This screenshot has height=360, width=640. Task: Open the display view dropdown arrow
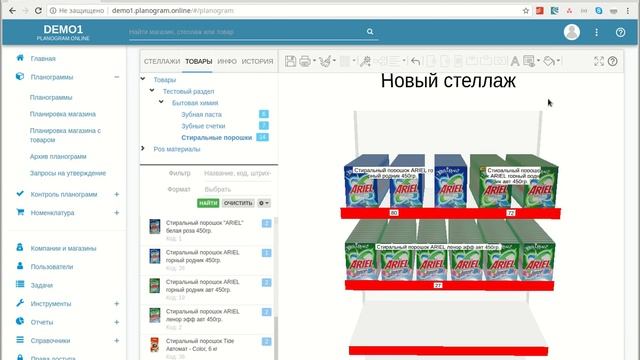click(538, 61)
